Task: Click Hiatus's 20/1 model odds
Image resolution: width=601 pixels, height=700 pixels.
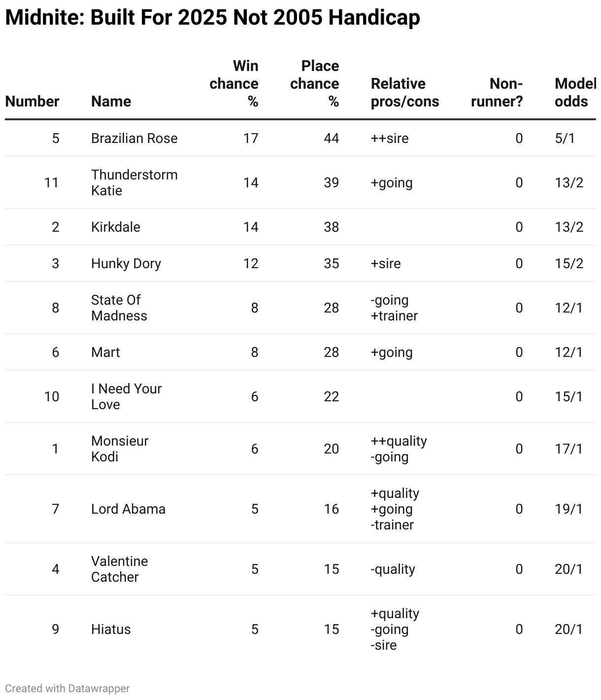Action: 568,630
